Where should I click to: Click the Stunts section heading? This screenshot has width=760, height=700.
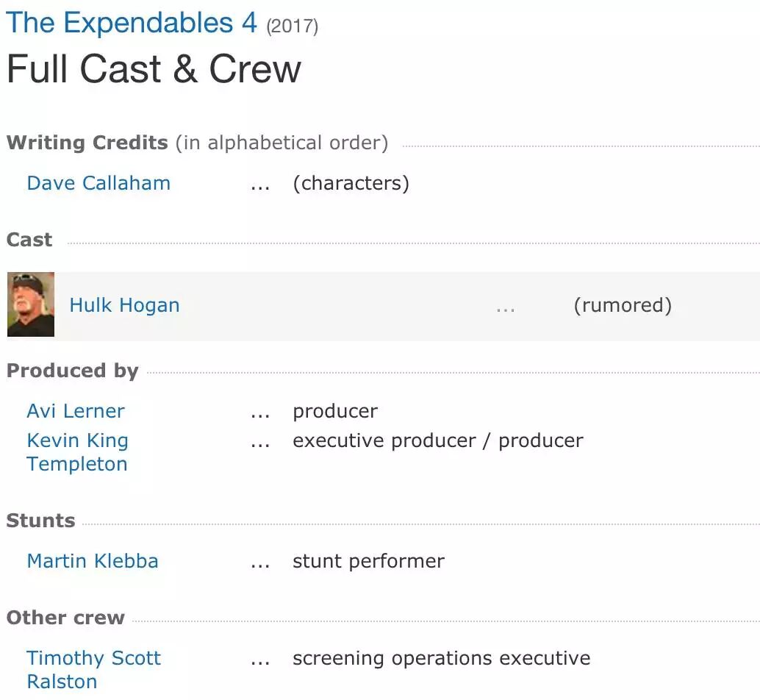[x=41, y=521]
